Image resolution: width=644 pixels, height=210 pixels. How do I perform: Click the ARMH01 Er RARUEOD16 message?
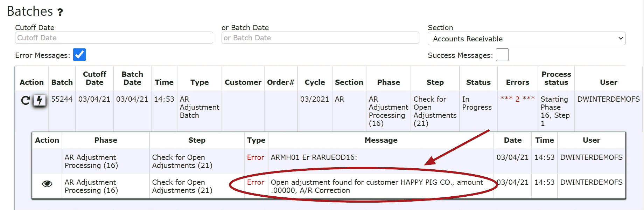click(314, 157)
